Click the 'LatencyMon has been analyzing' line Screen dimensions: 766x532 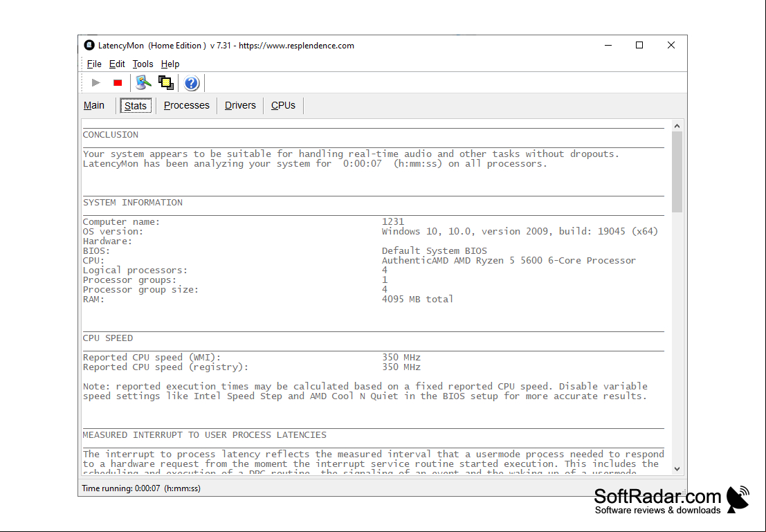point(315,164)
